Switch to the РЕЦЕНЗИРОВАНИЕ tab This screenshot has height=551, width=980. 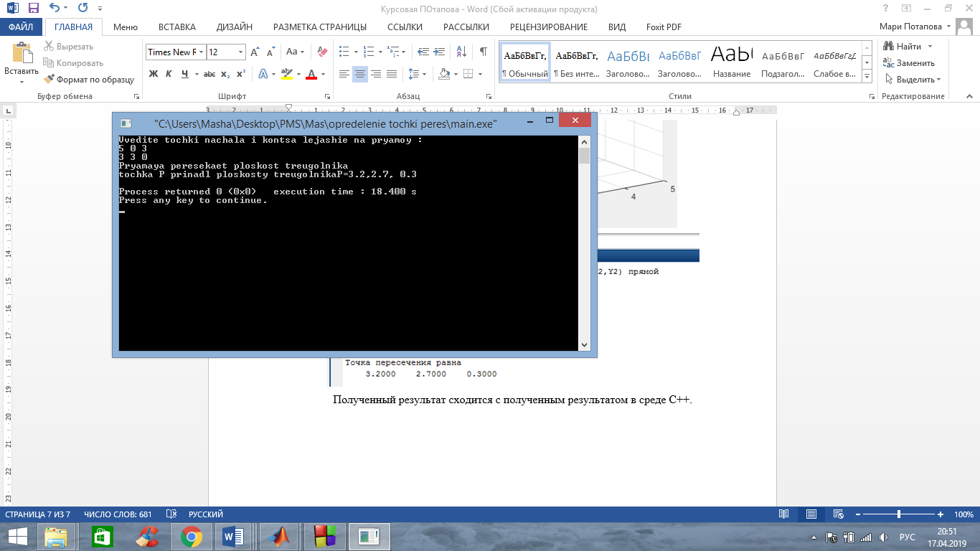coord(549,27)
